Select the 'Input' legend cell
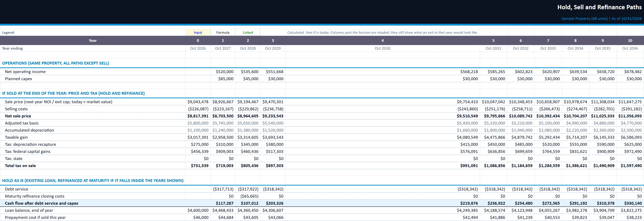 click(x=198, y=32)
